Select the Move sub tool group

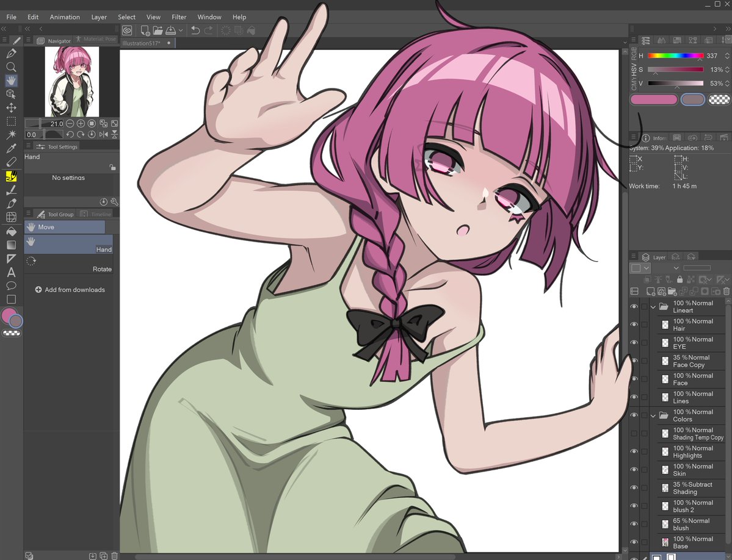[65, 227]
